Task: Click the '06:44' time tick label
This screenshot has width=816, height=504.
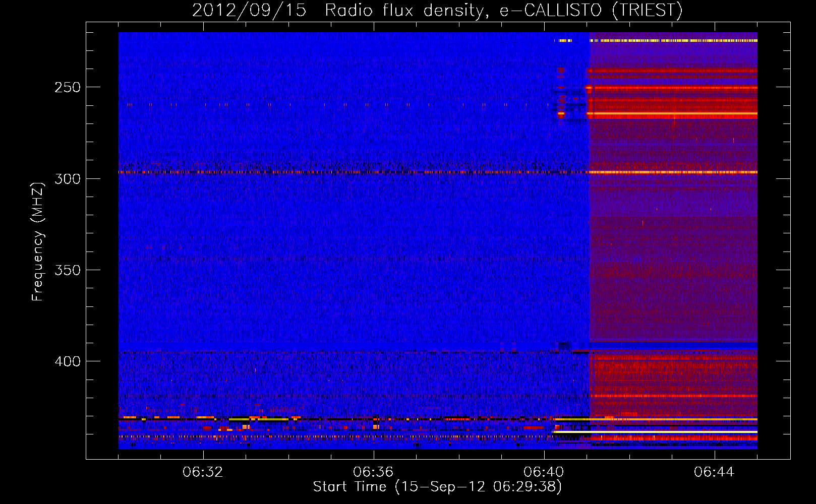Action: [x=715, y=472]
